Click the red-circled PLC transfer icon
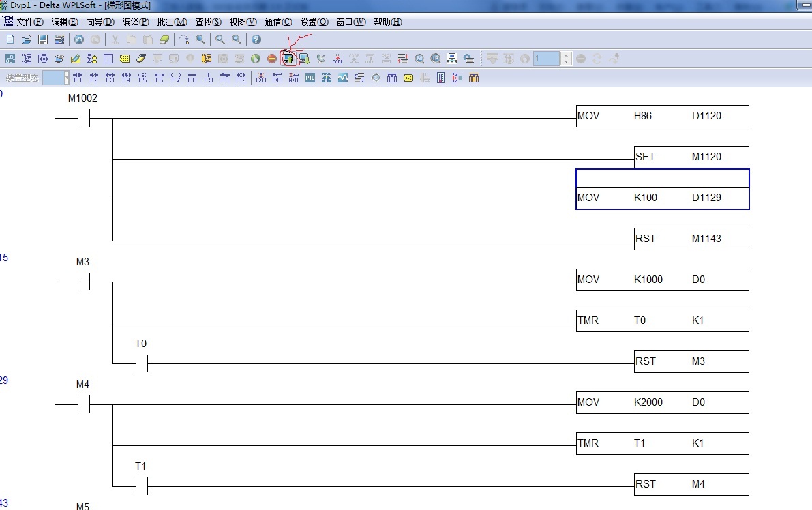Image resolution: width=812 pixels, height=510 pixels. (288, 59)
